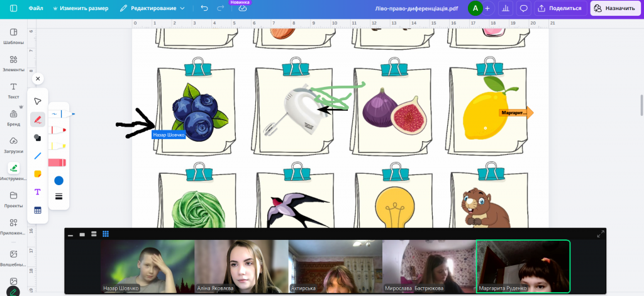The height and width of the screenshot is (296, 644).
Task: Click the Поделиться button
Action: click(558, 9)
